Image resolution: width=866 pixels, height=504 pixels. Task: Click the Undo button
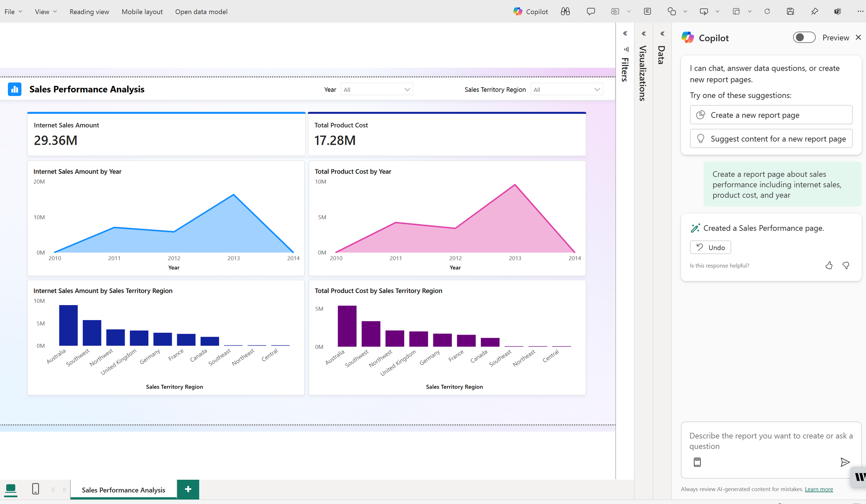(710, 247)
